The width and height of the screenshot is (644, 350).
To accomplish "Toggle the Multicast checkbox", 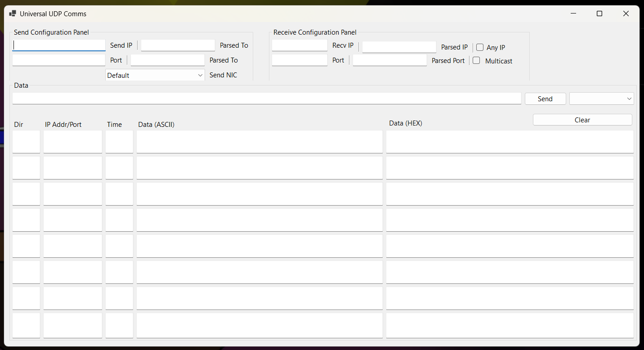I will (x=476, y=61).
